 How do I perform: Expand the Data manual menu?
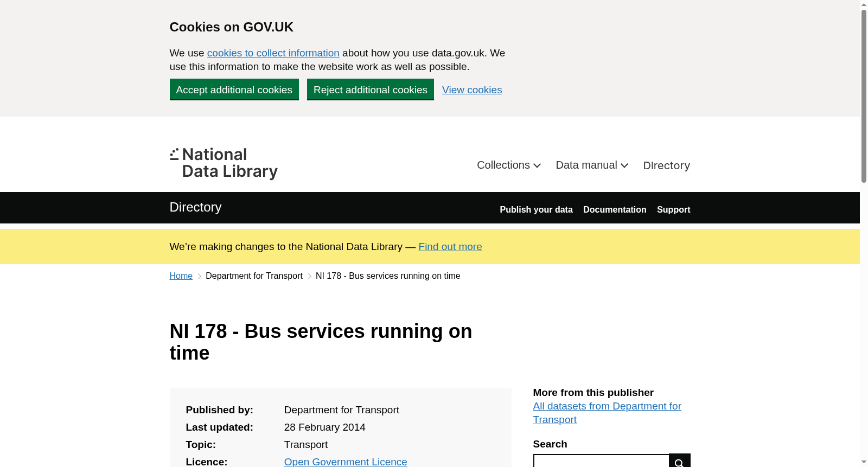point(592,165)
